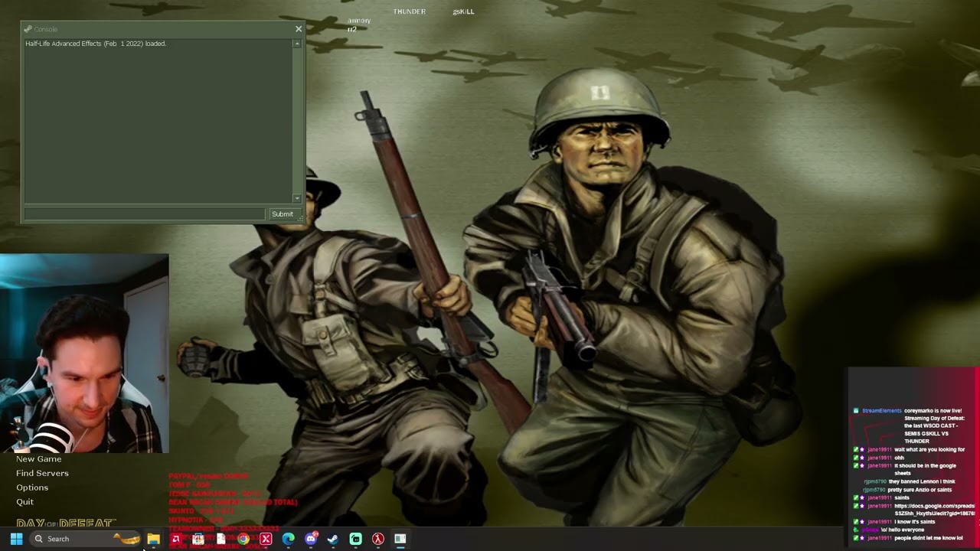Open Discord from the taskbar
The image size is (980, 551).
tap(311, 539)
